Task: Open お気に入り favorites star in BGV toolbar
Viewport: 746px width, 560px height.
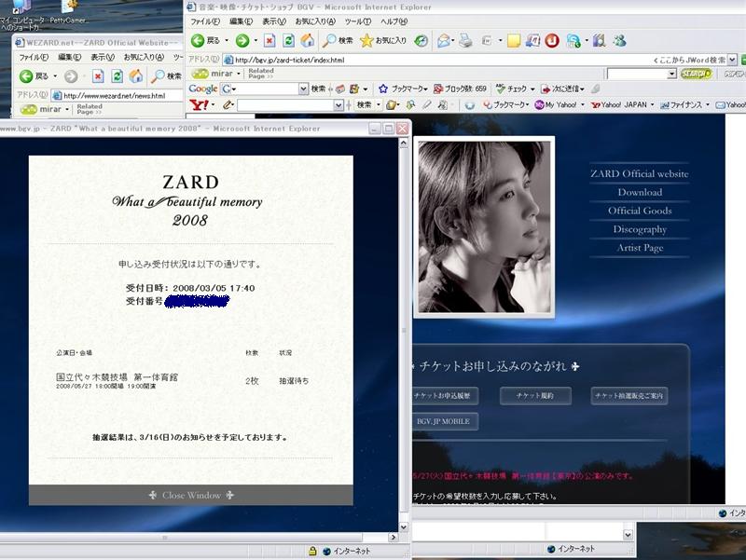Action: click(x=383, y=41)
